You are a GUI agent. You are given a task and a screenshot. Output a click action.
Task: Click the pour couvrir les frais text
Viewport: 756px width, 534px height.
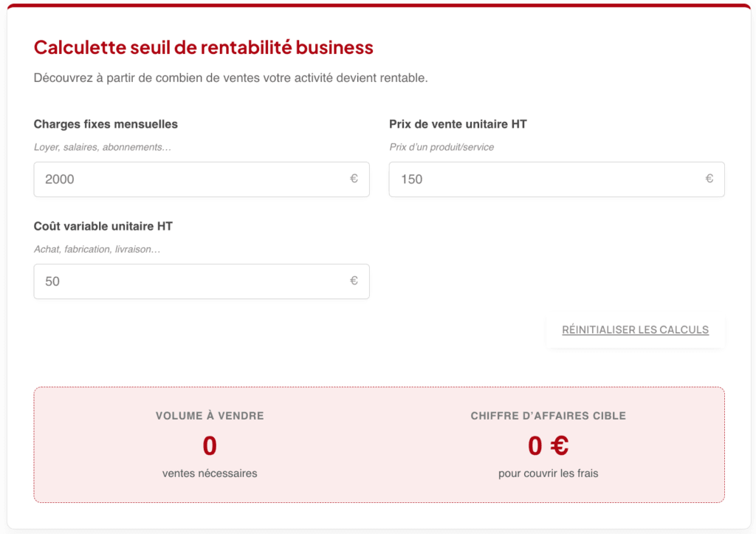click(x=547, y=473)
